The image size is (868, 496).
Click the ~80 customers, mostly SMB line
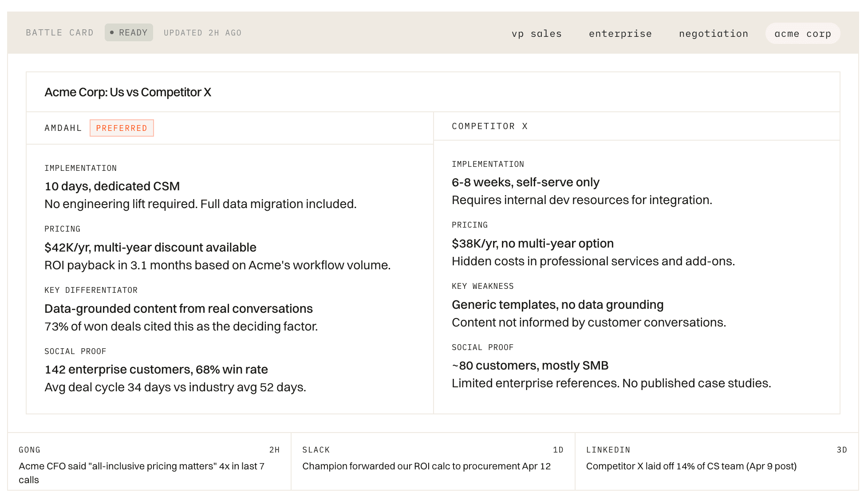[530, 366]
